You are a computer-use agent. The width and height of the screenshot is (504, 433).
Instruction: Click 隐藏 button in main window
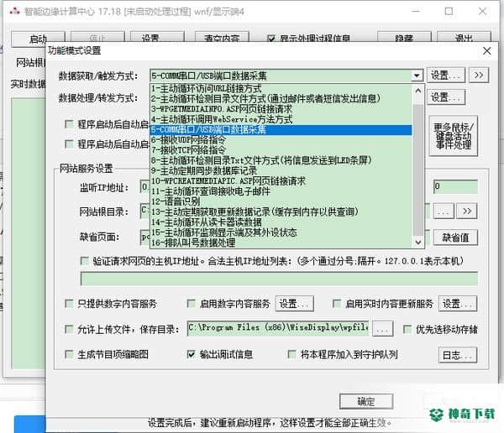(x=404, y=39)
